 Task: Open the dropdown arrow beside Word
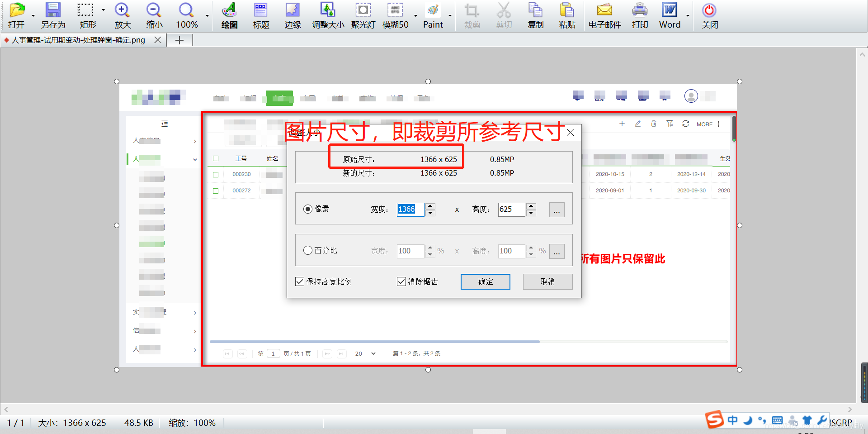(688, 16)
